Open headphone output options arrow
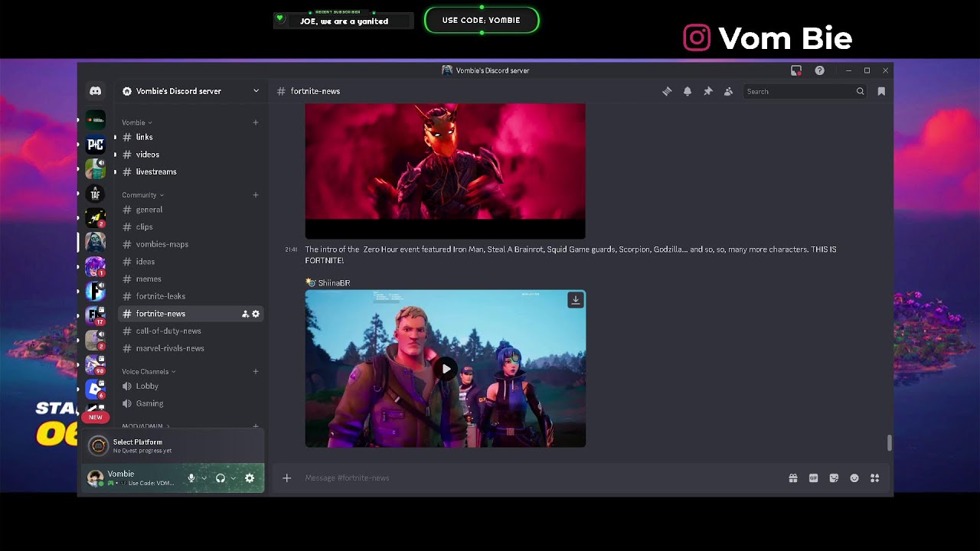This screenshot has height=551, width=980. 233,478
